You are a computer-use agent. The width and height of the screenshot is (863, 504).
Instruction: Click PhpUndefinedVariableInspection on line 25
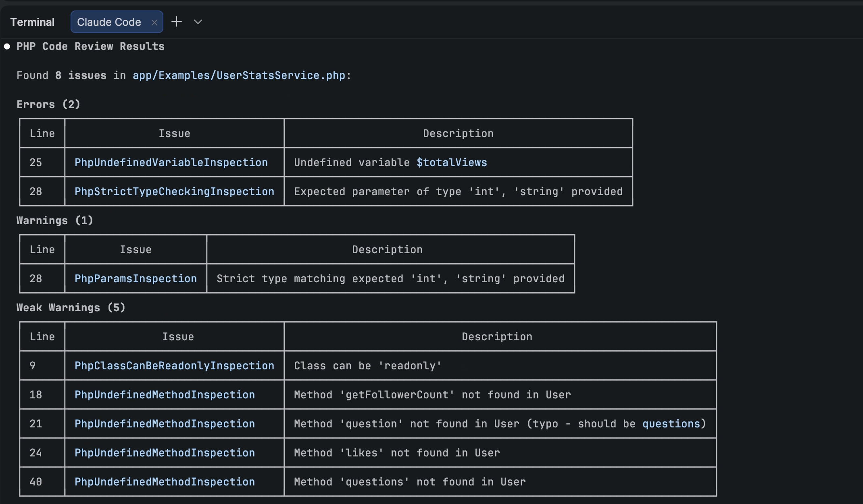pos(171,162)
